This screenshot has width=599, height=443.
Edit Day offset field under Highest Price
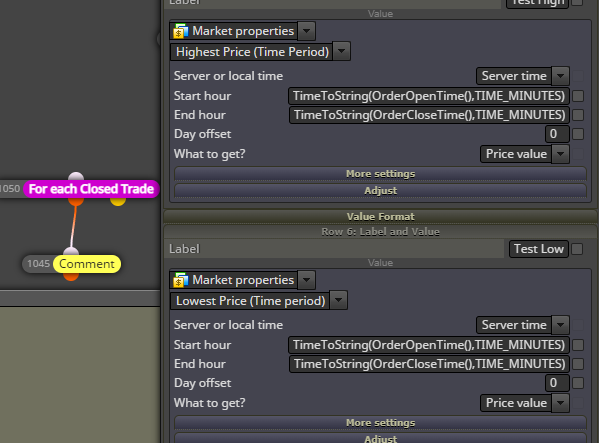[x=557, y=134]
